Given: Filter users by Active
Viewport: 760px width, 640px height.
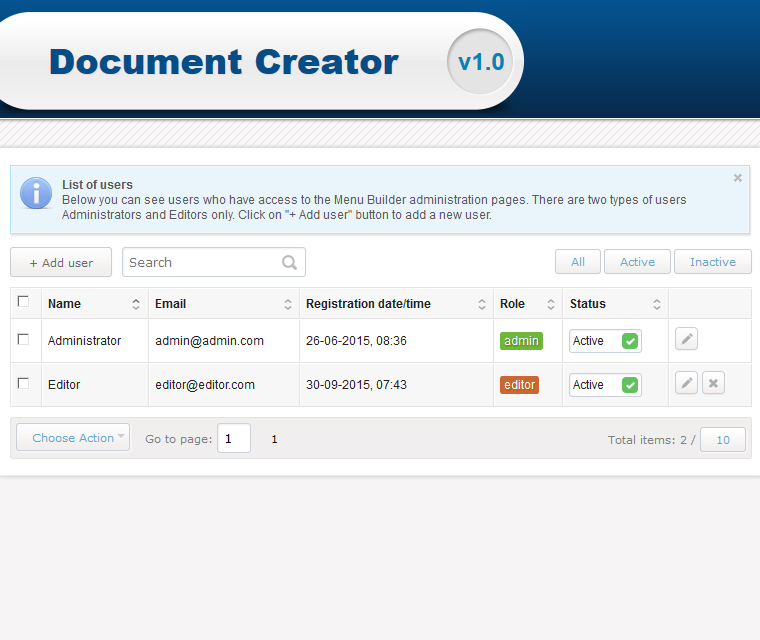Looking at the screenshot, I should point(637,262).
